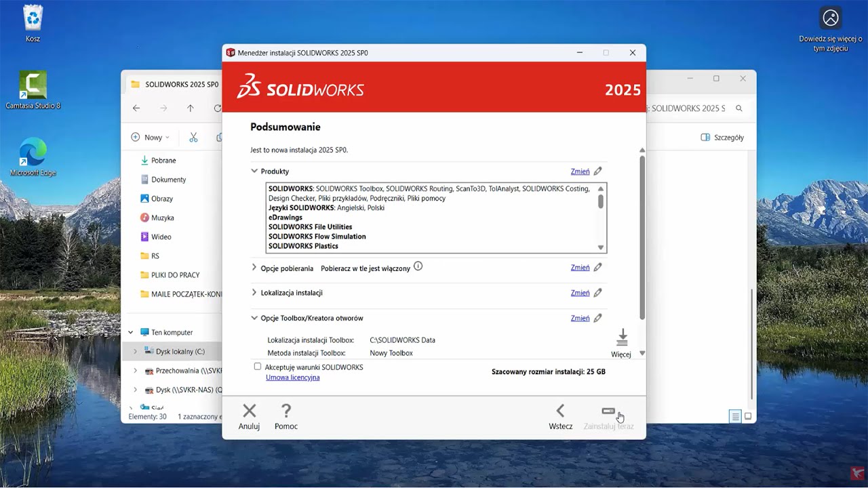
Task: Open Pomoc question mark help
Action: pyautogui.click(x=285, y=410)
